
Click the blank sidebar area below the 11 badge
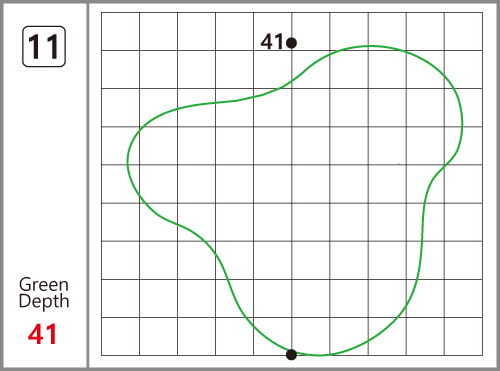tap(44, 167)
